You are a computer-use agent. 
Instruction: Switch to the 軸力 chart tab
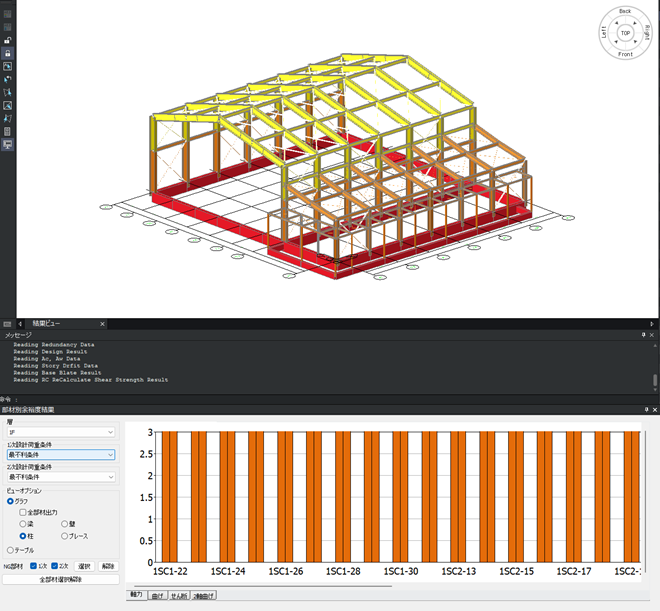pos(136,595)
